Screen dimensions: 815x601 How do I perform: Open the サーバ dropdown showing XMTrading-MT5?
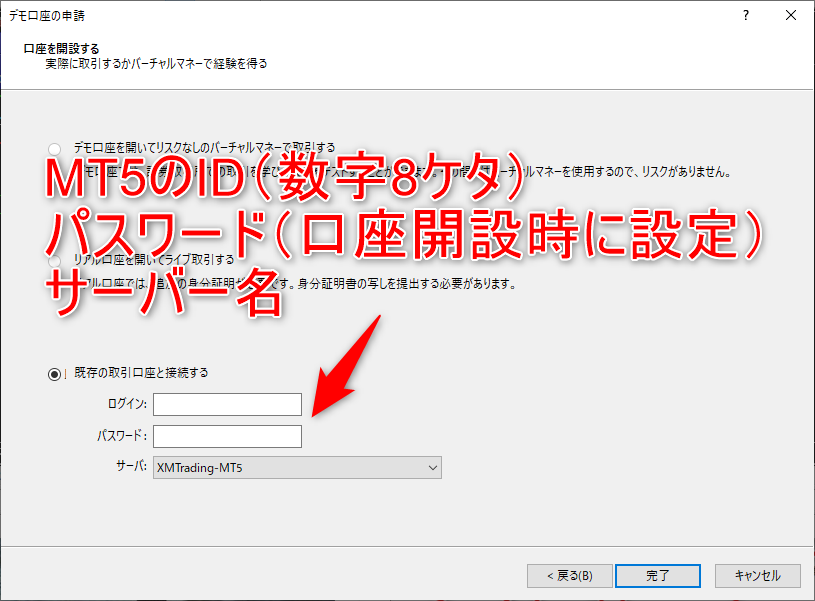pyautogui.click(x=297, y=467)
